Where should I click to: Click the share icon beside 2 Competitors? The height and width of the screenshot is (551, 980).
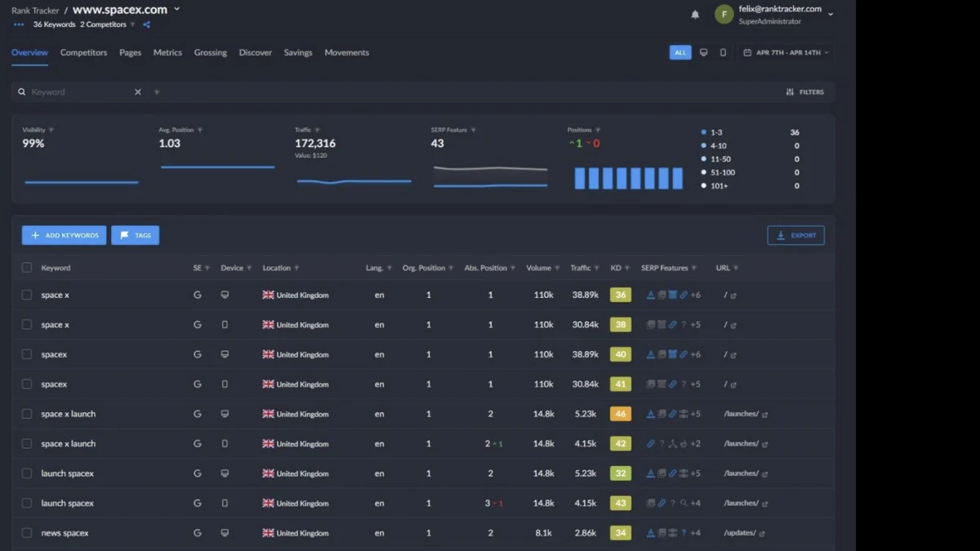(x=147, y=24)
